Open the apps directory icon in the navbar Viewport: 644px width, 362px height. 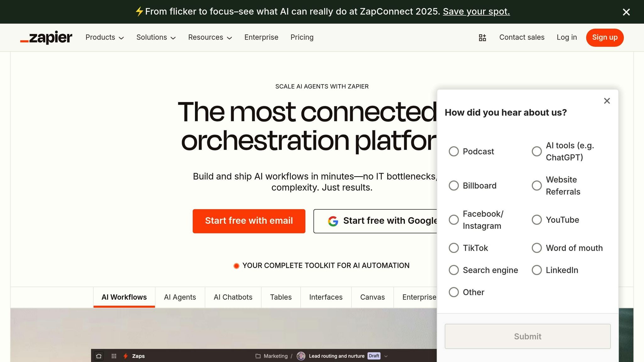[482, 37]
